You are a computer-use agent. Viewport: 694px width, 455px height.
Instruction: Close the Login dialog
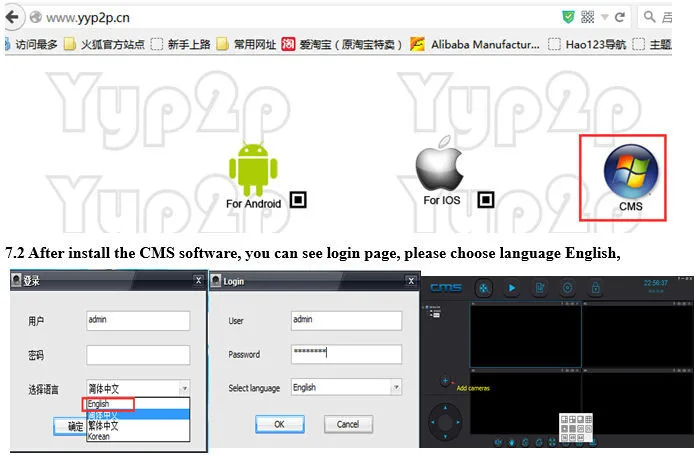(411, 281)
